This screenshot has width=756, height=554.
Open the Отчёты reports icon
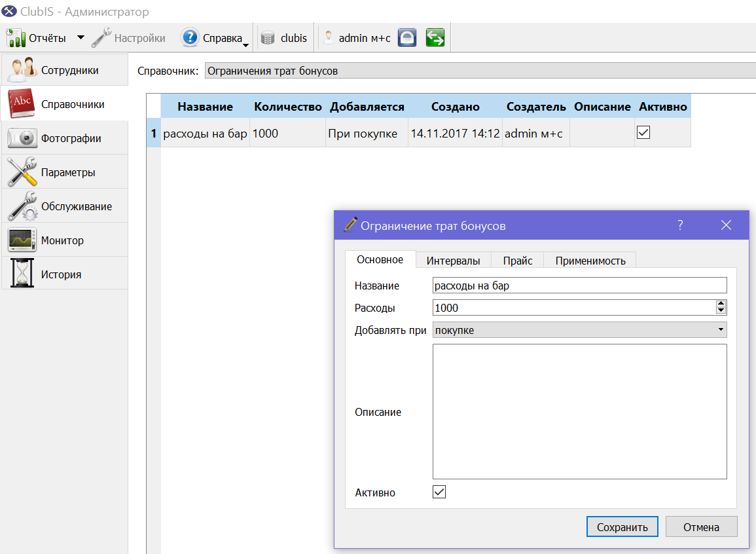tap(16, 37)
